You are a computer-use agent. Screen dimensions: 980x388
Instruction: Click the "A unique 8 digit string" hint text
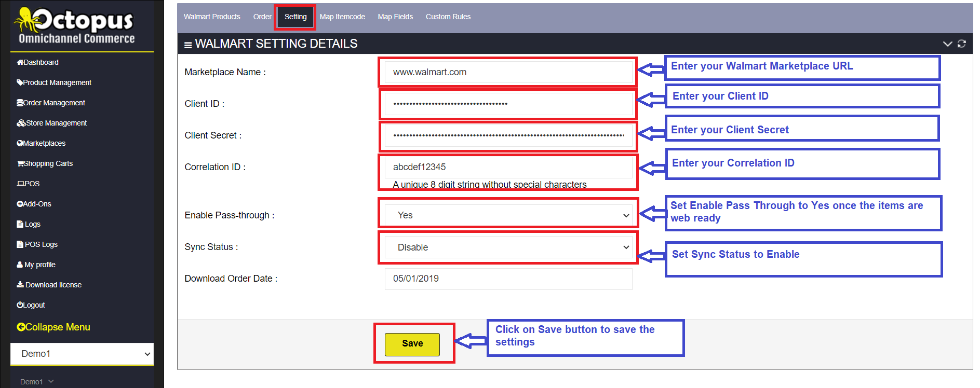pos(490,185)
